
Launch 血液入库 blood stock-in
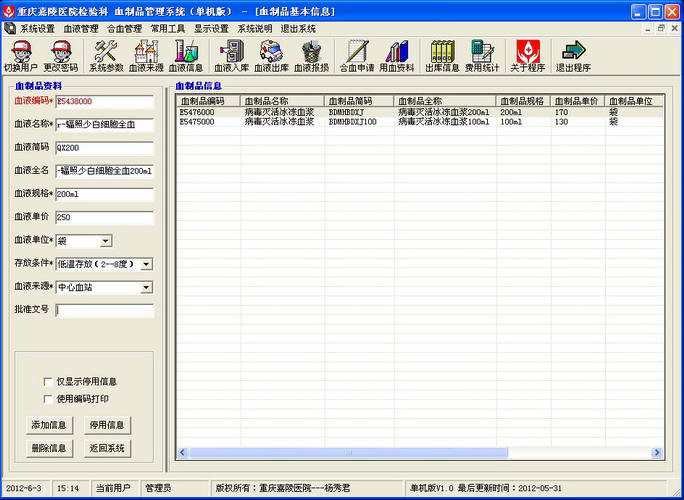tap(232, 56)
